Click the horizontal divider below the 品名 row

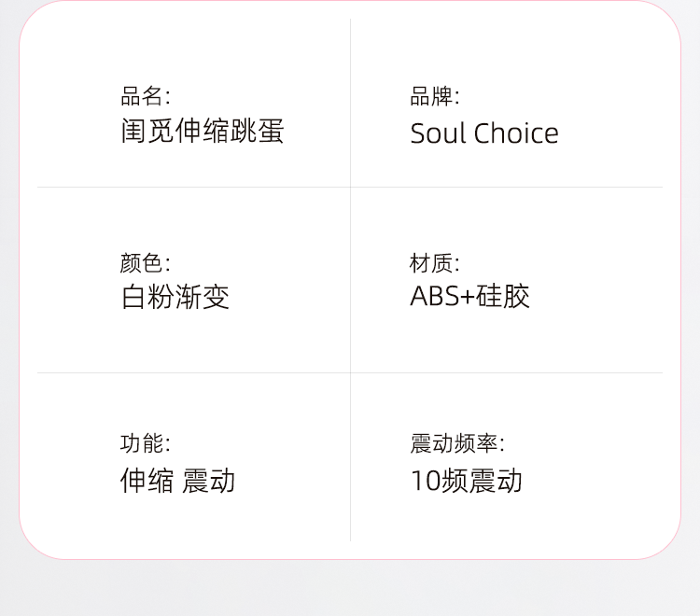coord(350,187)
